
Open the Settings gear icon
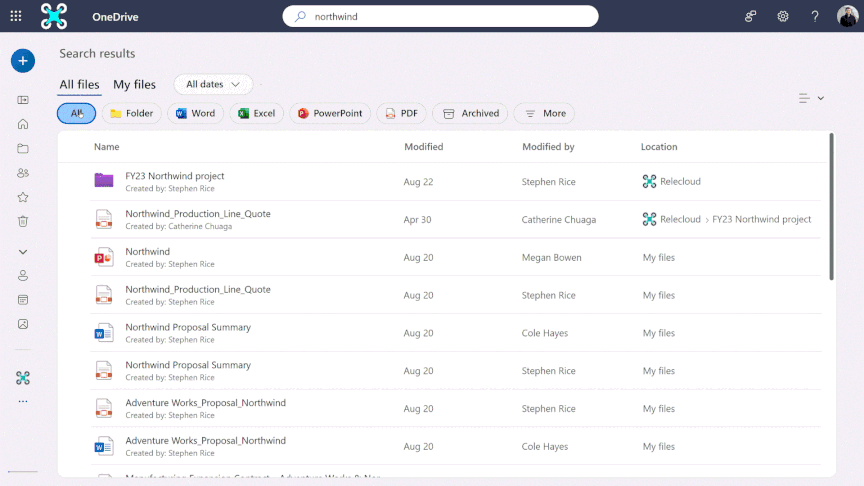[782, 17]
